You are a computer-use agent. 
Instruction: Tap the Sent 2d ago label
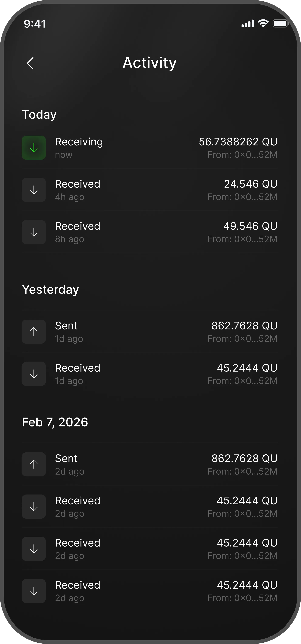click(x=66, y=458)
